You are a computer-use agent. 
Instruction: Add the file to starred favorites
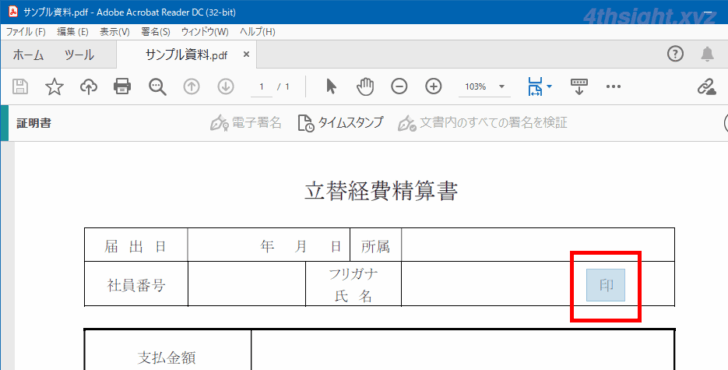[54, 87]
